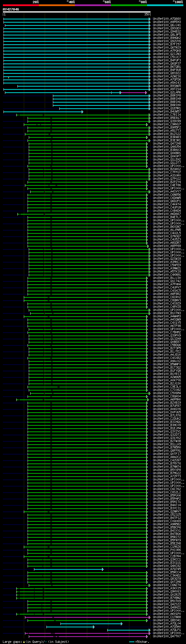Click the UniRef100_B9SN65 label
186x644 pixels.
pos(167,86)
